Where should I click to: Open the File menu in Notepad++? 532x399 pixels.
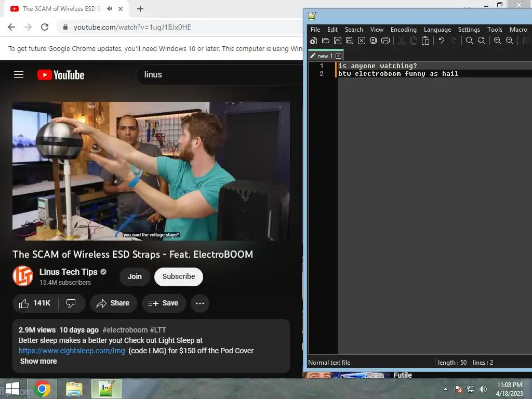(x=315, y=30)
